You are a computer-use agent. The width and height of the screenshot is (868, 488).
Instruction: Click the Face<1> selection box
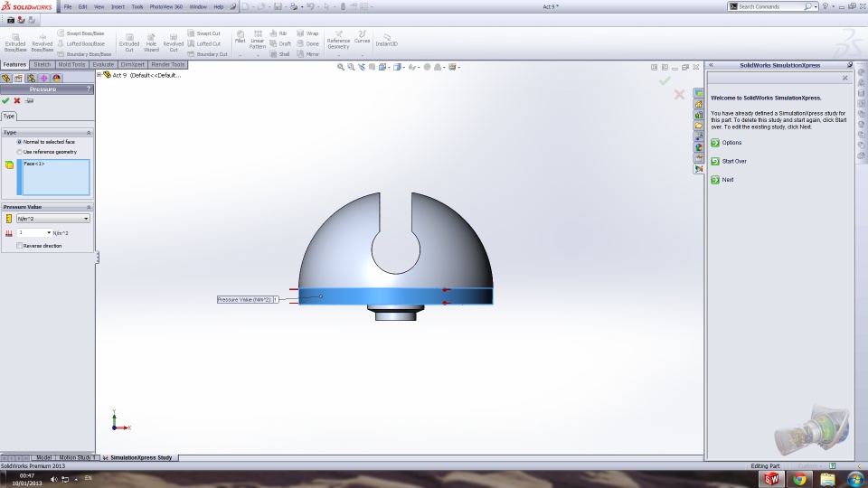tap(55, 177)
